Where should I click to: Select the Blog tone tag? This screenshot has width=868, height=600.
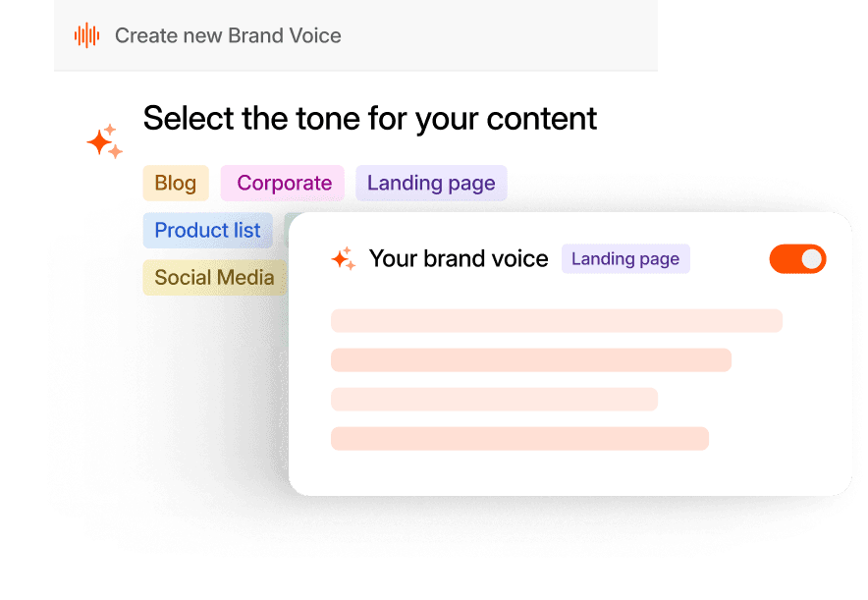click(x=176, y=183)
